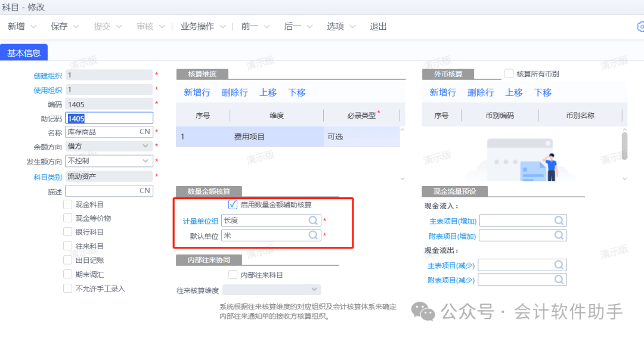This screenshot has width=644, height=338.
Task: Expand the 余额方向 dropdown
Action: click(x=146, y=146)
